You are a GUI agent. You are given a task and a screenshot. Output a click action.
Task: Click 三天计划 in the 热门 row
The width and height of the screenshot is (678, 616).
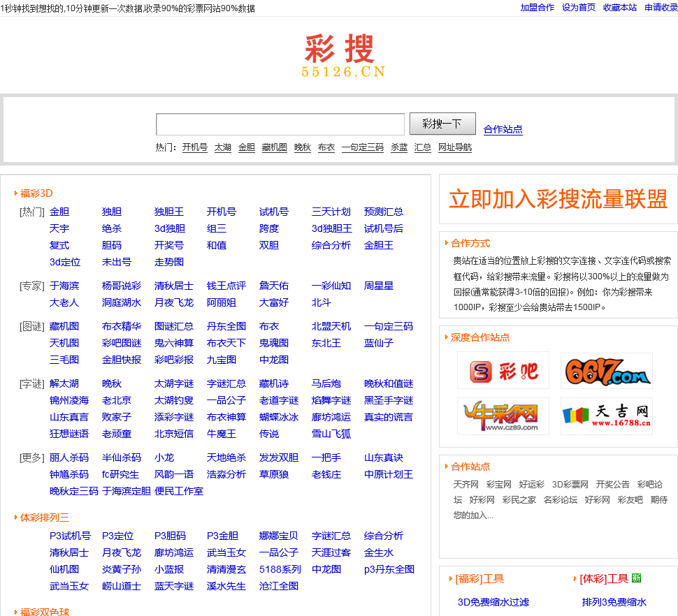click(x=331, y=212)
